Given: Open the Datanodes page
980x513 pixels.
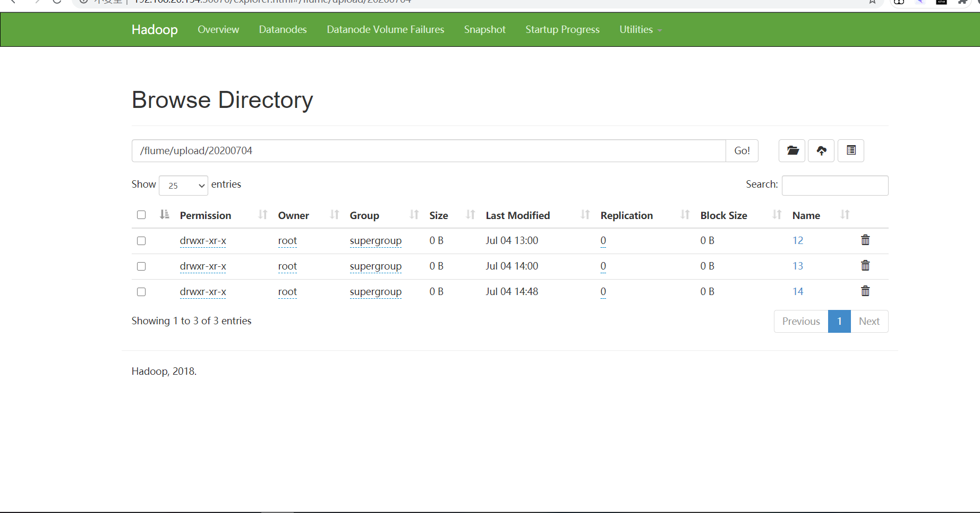Looking at the screenshot, I should (x=283, y=30).
